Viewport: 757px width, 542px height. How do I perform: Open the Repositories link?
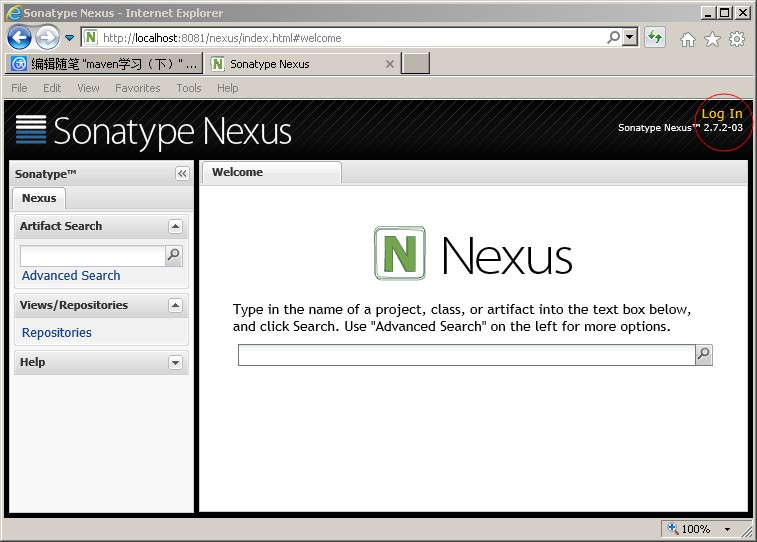point(56,333)
